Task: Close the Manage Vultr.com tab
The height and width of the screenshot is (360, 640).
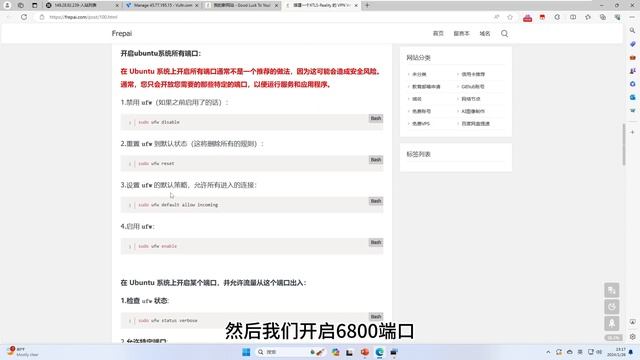Action: pos(197,5)
